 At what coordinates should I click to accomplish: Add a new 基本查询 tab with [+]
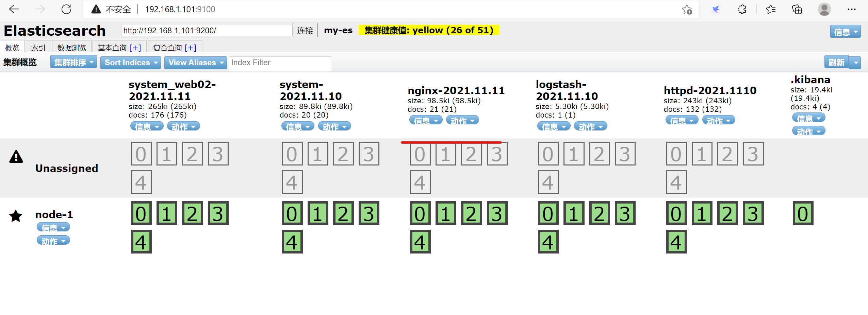pos(135,47)
